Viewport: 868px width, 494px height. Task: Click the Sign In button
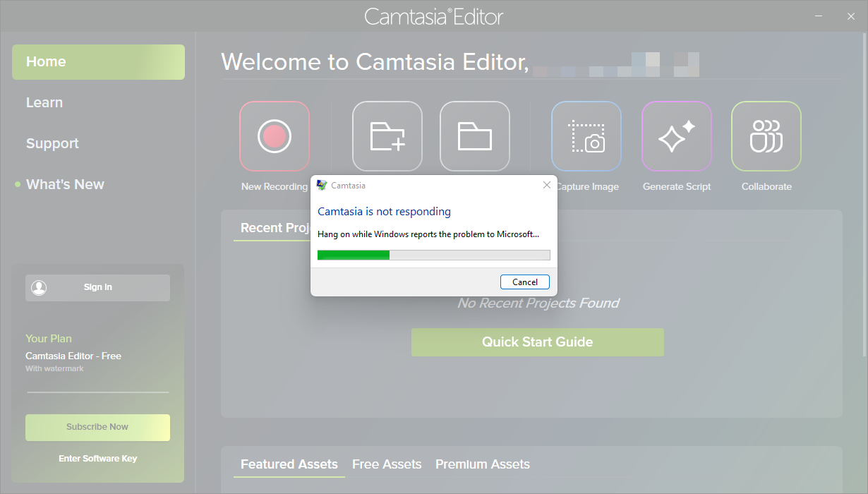[x=97, y=287]
